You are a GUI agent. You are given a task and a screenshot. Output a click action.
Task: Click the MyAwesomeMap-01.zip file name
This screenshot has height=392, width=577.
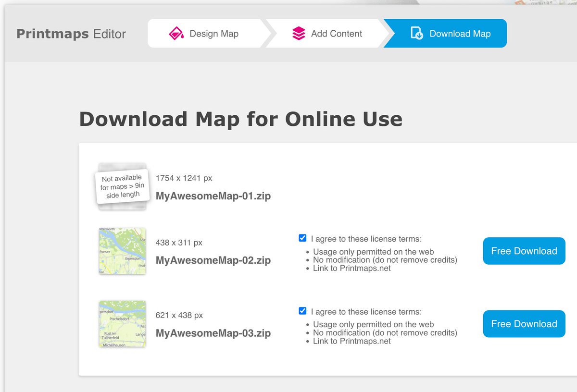point(213,196)
